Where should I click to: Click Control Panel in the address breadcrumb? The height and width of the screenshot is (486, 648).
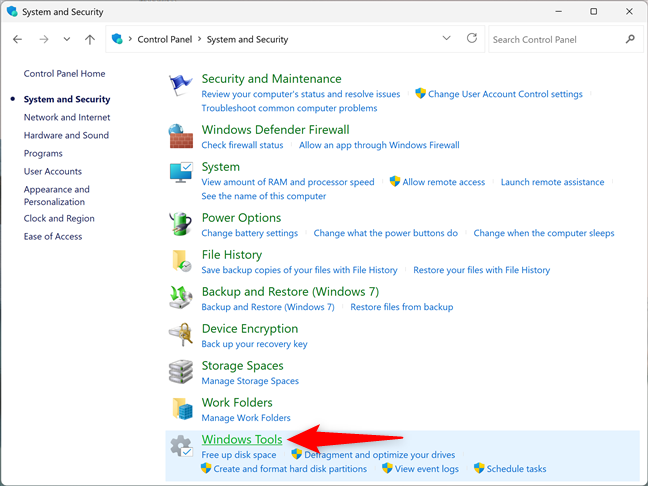[164, 39]
